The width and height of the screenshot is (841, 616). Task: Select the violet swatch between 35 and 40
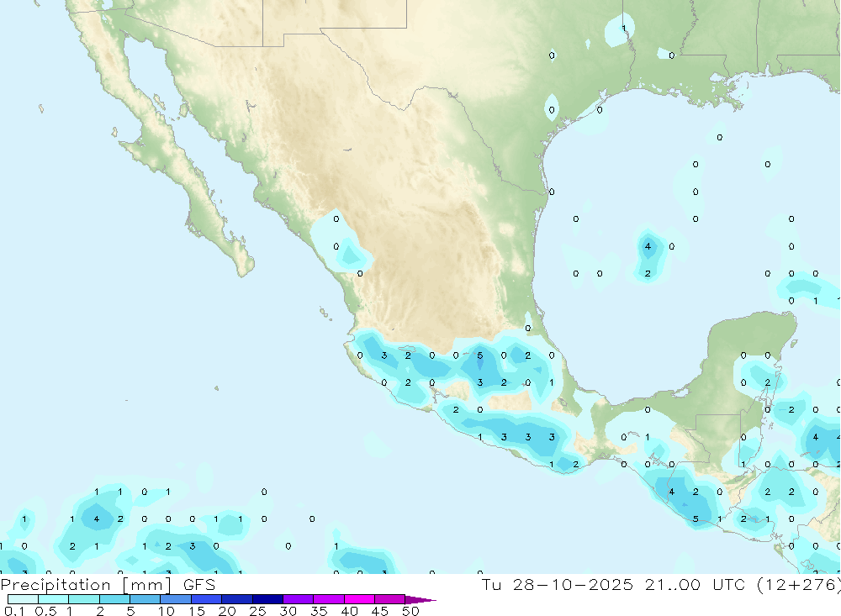tap(328, 599)
